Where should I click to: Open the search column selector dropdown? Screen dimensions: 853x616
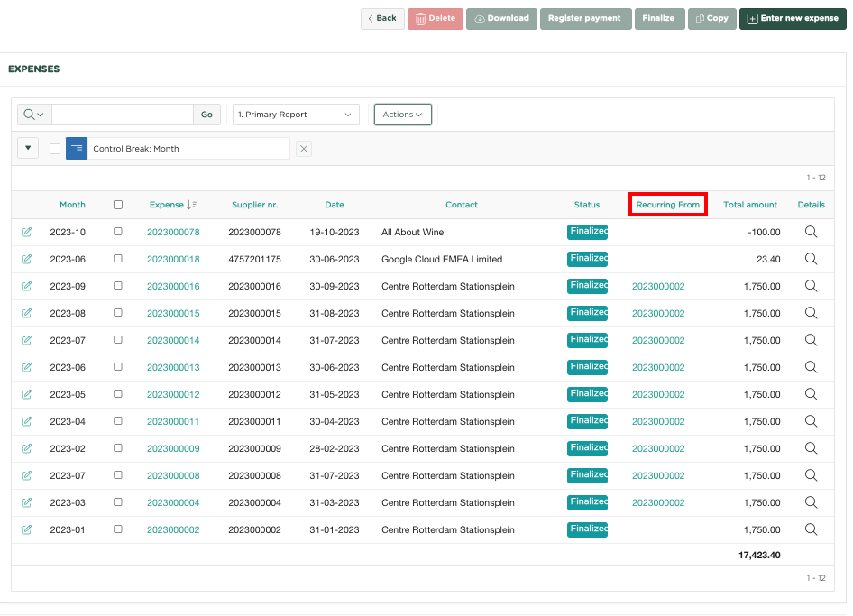[x=34, y=115]
